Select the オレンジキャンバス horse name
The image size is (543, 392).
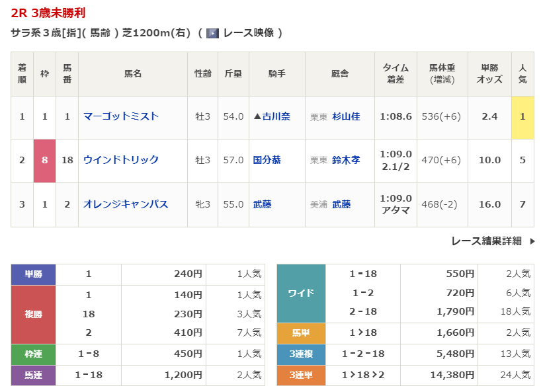pos(126,204)
